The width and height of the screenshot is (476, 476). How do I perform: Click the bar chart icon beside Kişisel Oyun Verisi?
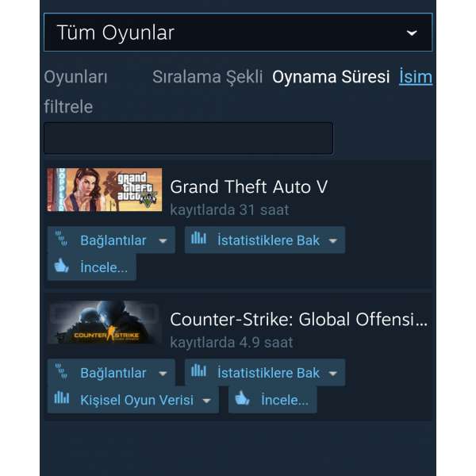(62, 398)
